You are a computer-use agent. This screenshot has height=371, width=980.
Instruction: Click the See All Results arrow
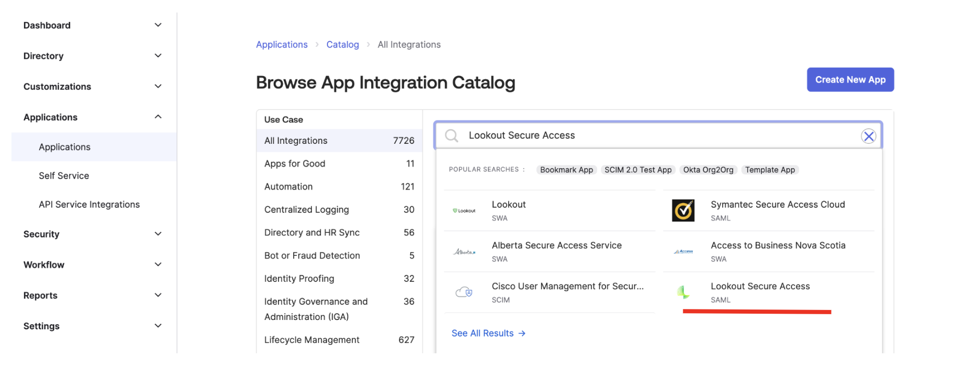click(522, 333)
